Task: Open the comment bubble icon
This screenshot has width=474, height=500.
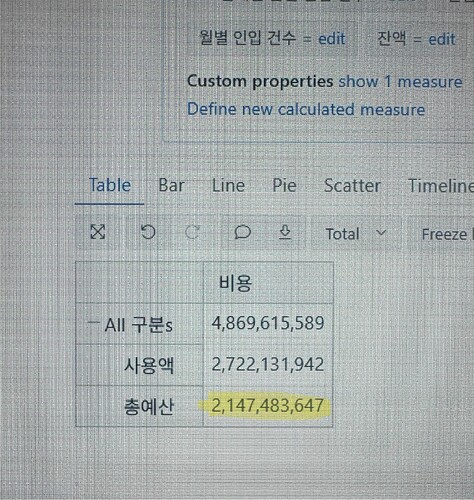Action: point(242,232)
